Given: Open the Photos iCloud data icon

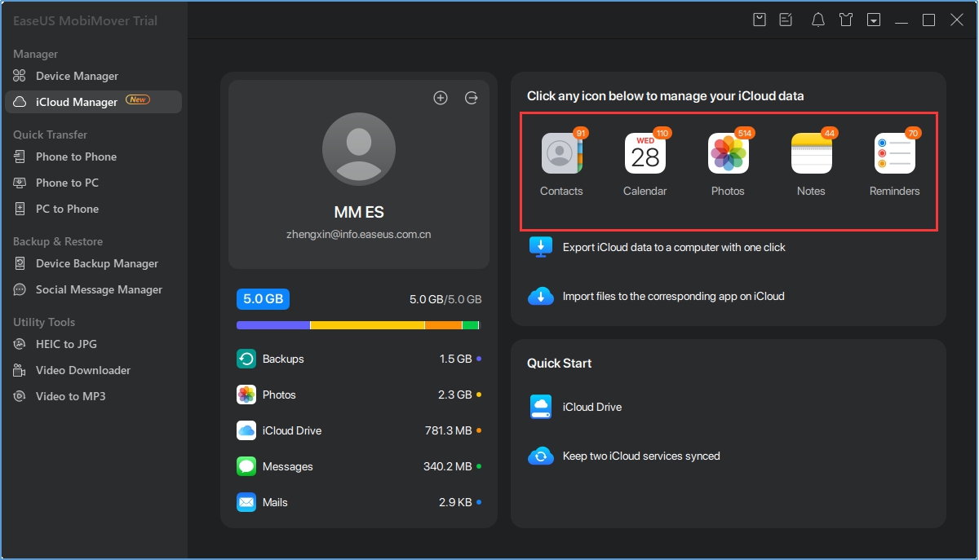Looking at the screenshot, I should click(x=728, y=154).
